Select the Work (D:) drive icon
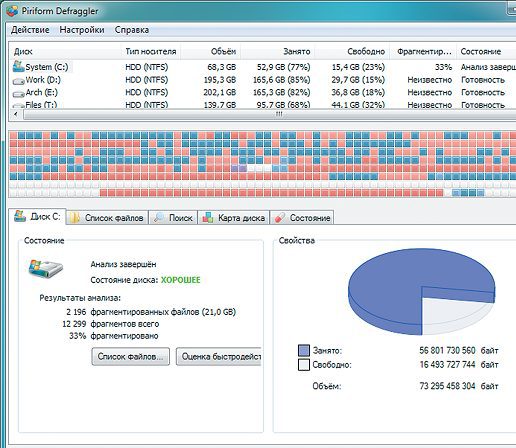 pos(18,81)
